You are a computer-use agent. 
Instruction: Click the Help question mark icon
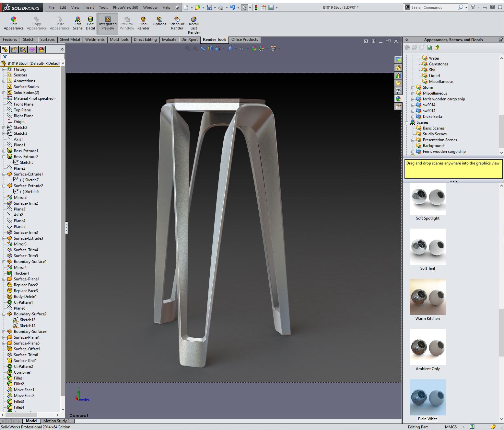coord(473,7)
